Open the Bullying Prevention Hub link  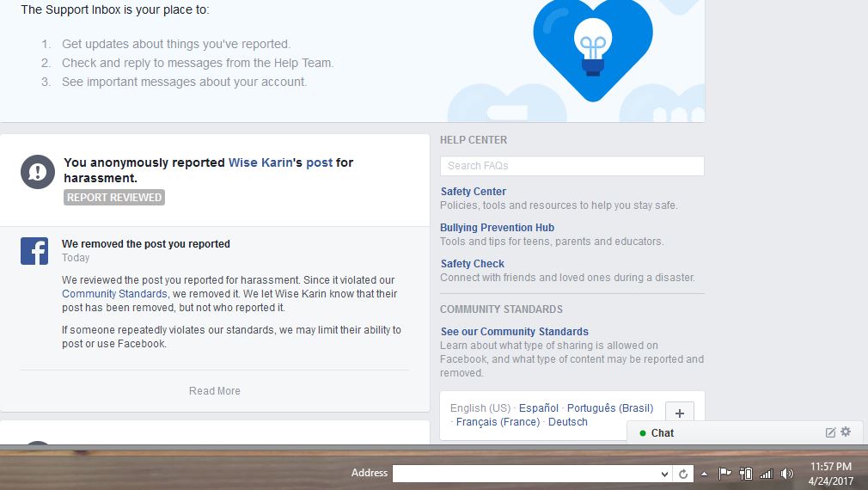coord(497,228)
